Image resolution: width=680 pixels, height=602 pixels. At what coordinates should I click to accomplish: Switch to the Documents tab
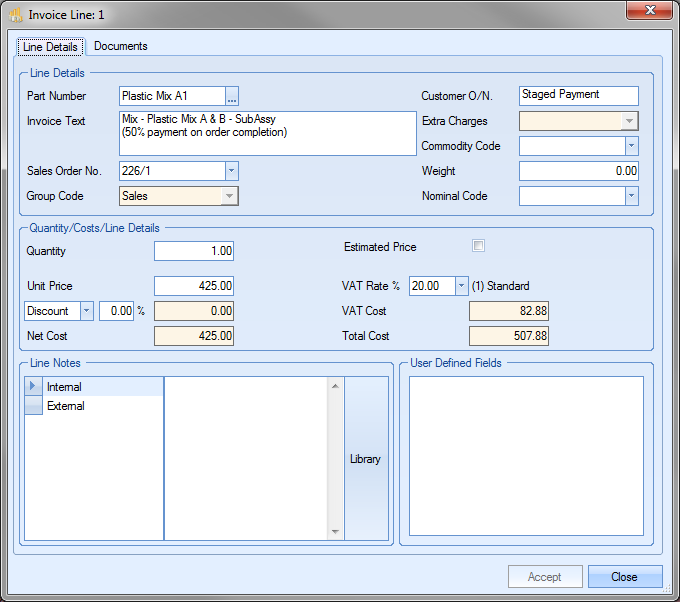(x=120, y=46)
